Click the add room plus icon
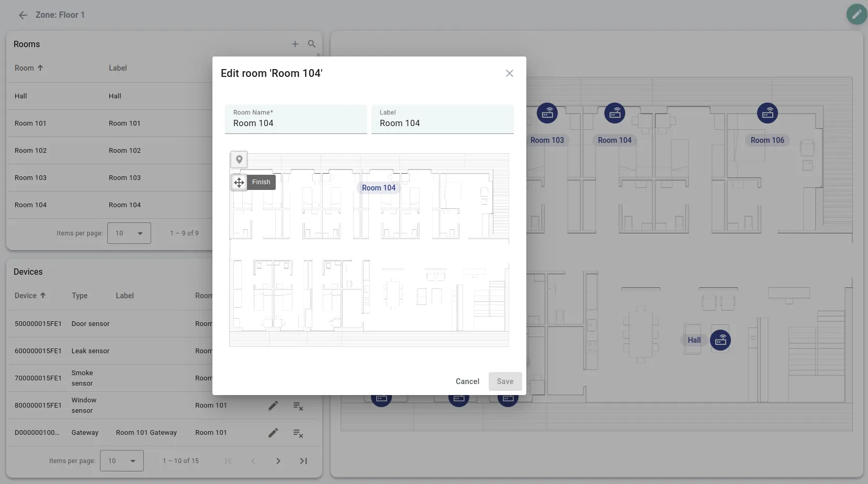The height and width of the screenshot is (484, 868). tap(295, 44)
